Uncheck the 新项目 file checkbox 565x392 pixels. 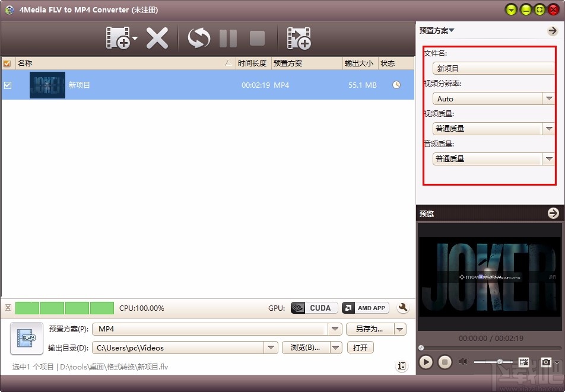click(8, 85)
